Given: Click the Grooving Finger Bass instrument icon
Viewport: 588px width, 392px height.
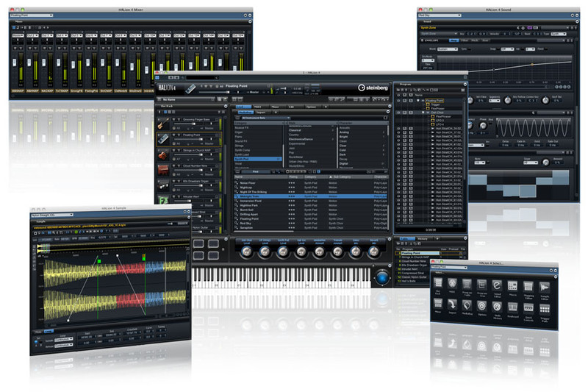Looking at the screenshot, I should 164,122.
